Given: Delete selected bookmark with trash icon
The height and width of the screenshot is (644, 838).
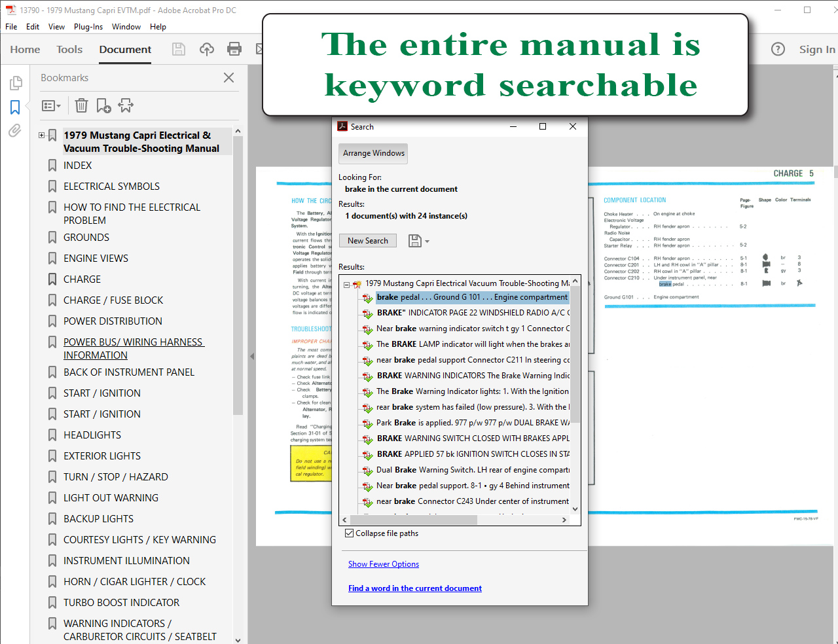Looking at the screenshot, I should (x=81, y=105).
